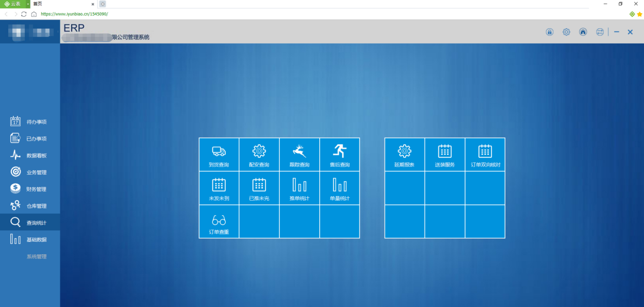Select 仓库管理 in the sidebar
644x307 pixels.
pos(30,206)
